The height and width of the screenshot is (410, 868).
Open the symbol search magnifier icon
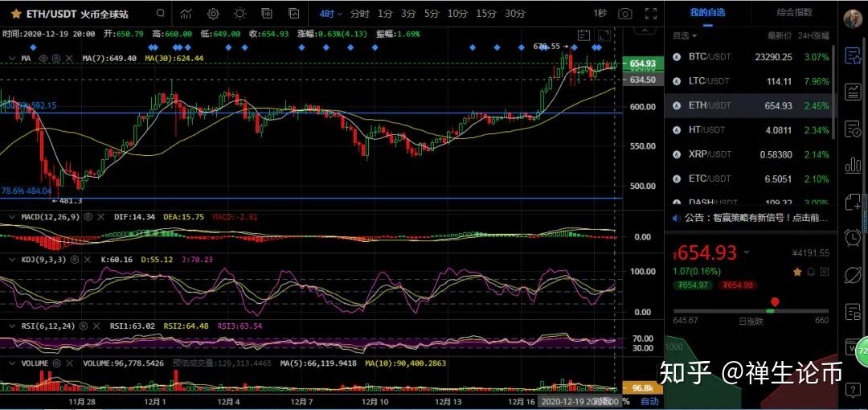(160, 14)
